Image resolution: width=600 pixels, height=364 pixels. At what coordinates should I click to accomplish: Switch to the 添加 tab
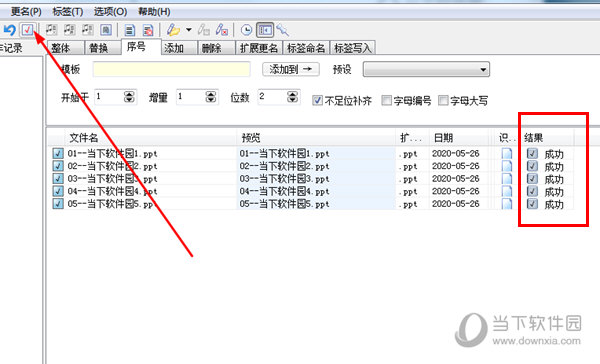pyautogui.click(x=179, y=48)
